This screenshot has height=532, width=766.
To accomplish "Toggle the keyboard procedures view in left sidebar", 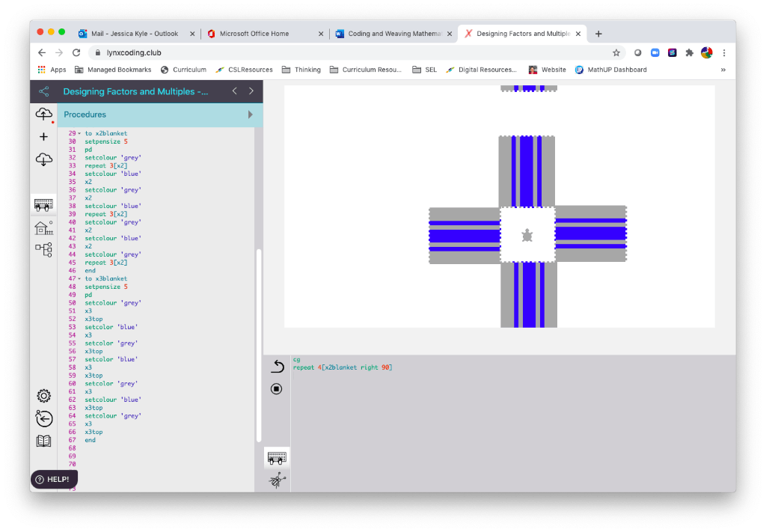I will point(43,204).
